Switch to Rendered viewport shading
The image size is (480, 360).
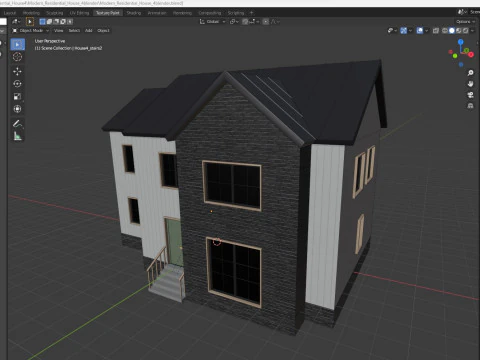click(466, 30)
